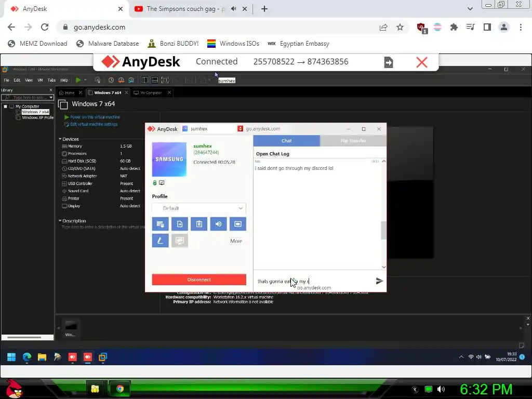Click the first AnyDesk icon on remote taskbar
The width and height of the screenshot is (532, 399).
[x=73, y=357]
